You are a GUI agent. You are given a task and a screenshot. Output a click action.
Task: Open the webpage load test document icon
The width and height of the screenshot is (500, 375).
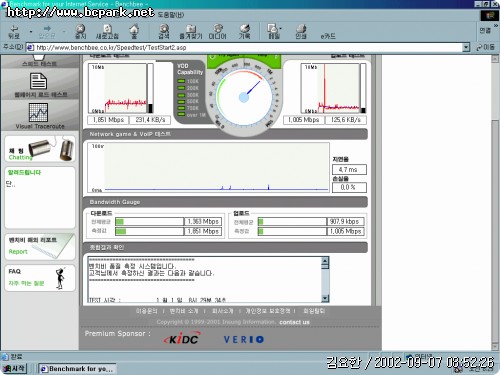(x=39, y=82)
